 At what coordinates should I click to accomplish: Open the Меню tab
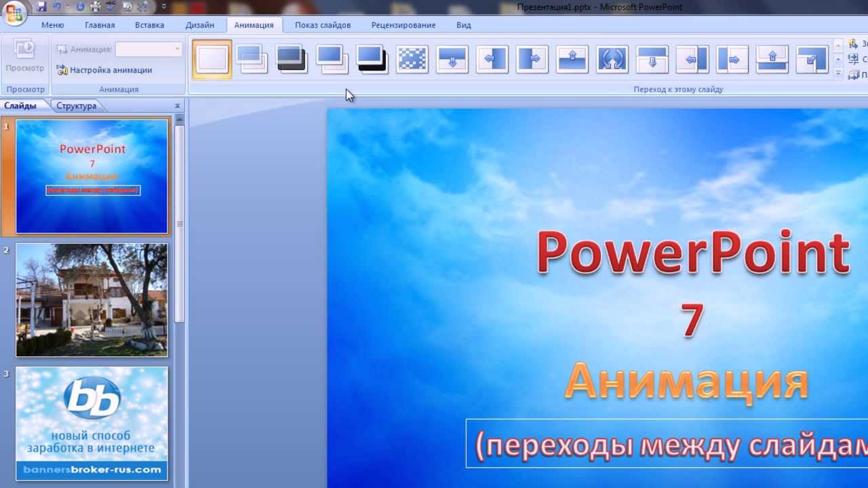[53, 25]
